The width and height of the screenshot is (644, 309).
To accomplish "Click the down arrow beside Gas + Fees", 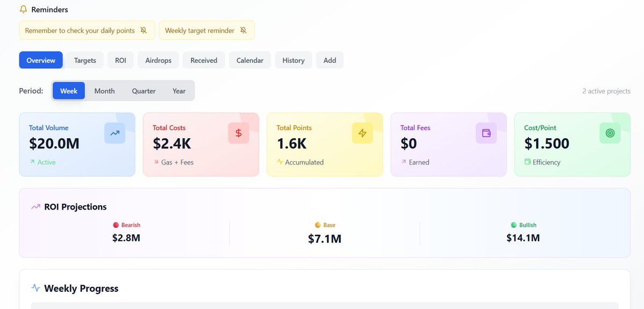I will (156, 162).
